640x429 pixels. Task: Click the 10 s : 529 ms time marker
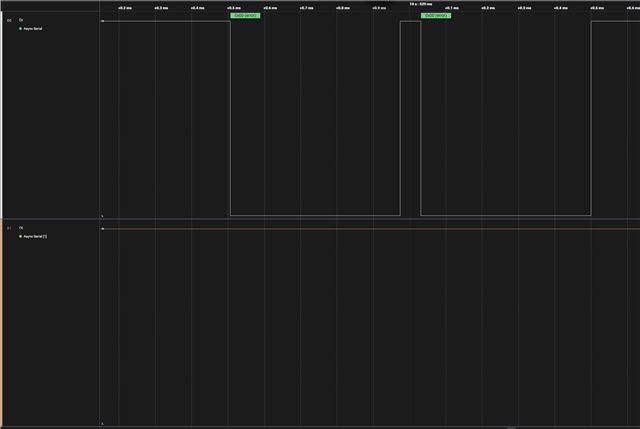pyautogui.click(x=421, y=4)
